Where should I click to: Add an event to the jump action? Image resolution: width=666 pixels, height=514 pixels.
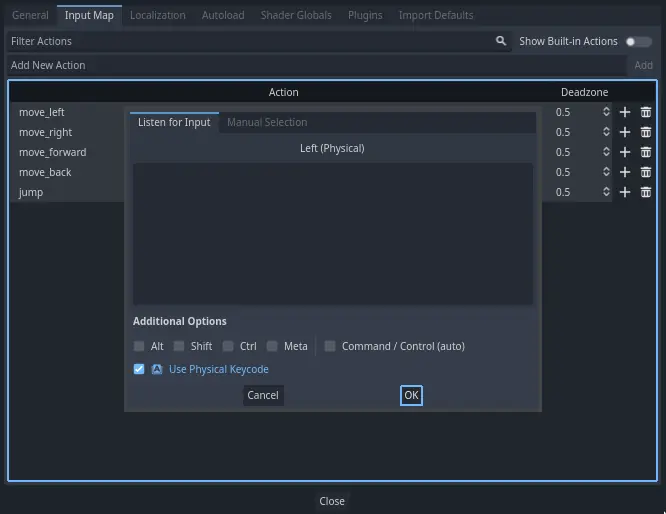pos(625,192)
